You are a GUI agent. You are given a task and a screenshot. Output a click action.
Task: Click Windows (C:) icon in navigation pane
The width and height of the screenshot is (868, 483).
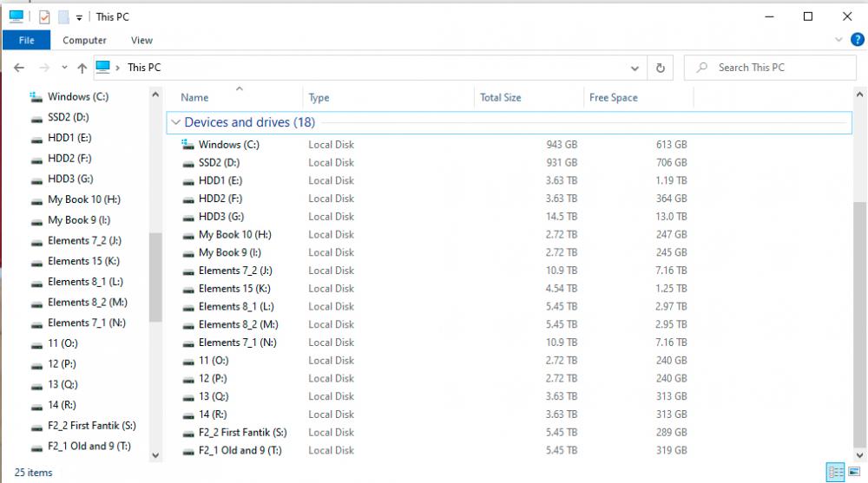[36, 97]
